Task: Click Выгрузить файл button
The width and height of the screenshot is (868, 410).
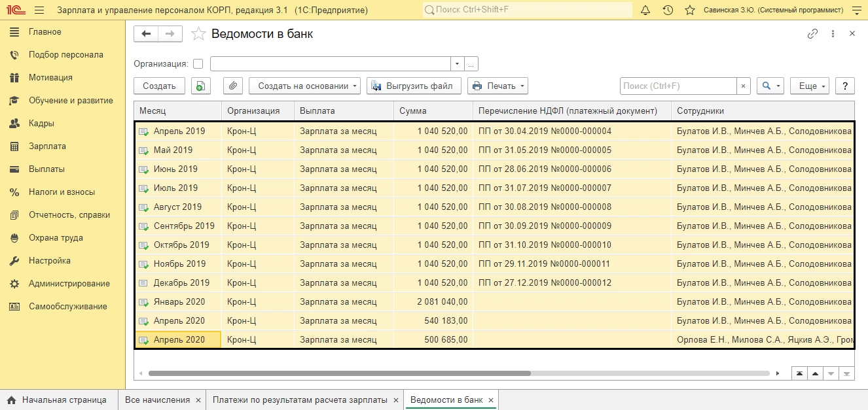Action: (414, 86)
